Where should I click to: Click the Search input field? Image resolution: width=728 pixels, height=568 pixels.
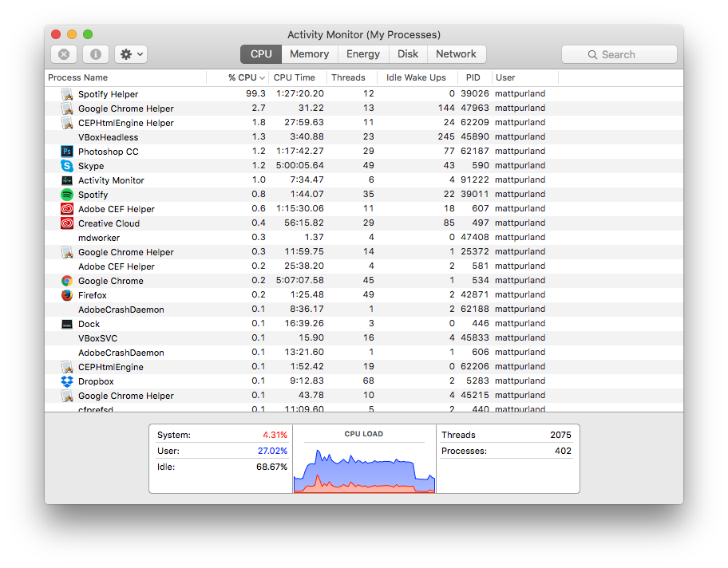click(619, 54)
